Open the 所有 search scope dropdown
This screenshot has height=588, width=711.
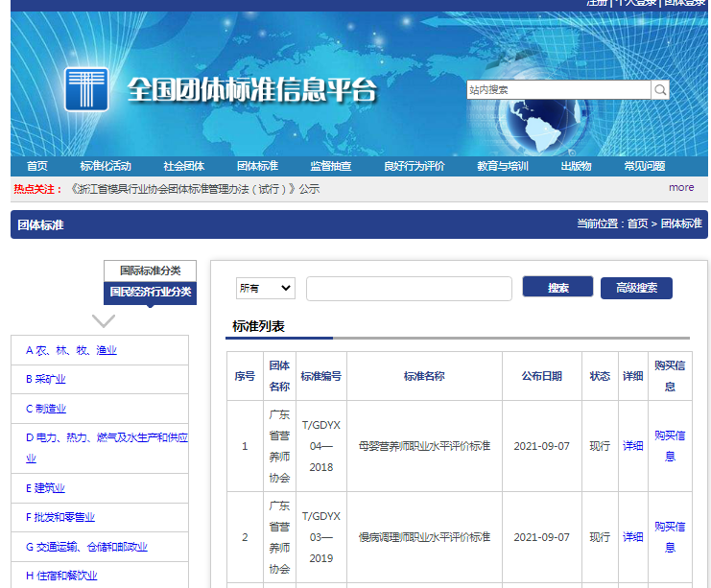(265, 288)
